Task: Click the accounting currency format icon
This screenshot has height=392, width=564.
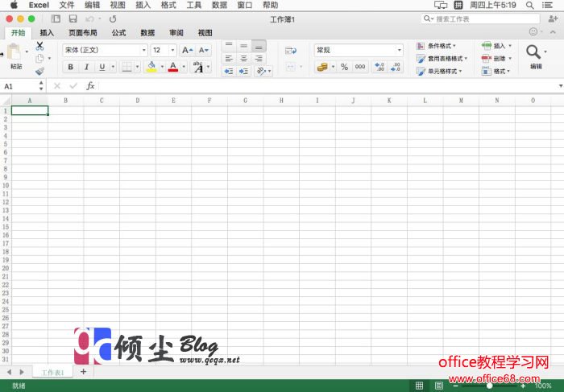Action: tap(322, 67)
